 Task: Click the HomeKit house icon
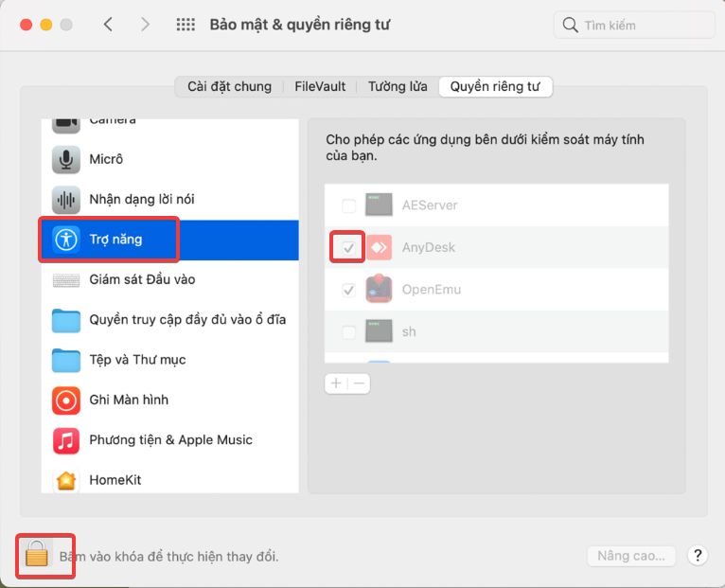click(x=66, y=480)
